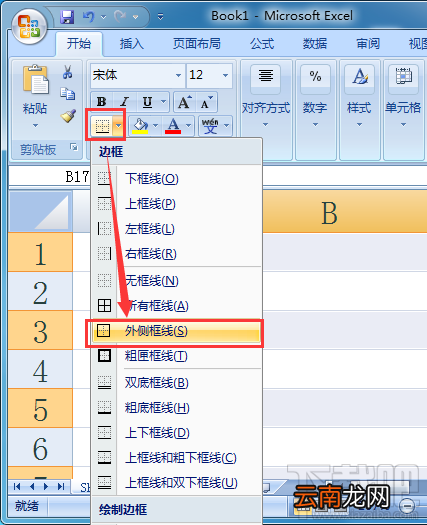427x525 pixels.
Task: Toggle the borders dropdown arrow
Action: click(118, 126)
